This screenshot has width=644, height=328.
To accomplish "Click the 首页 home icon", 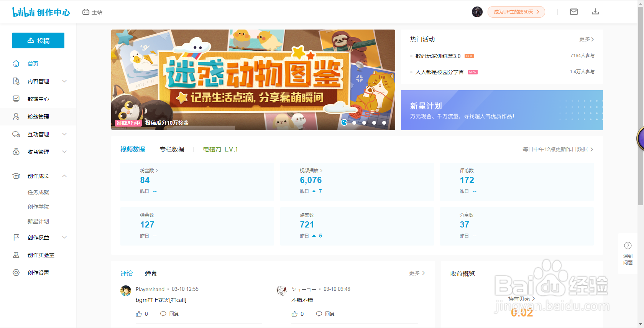I will (16, 64).
